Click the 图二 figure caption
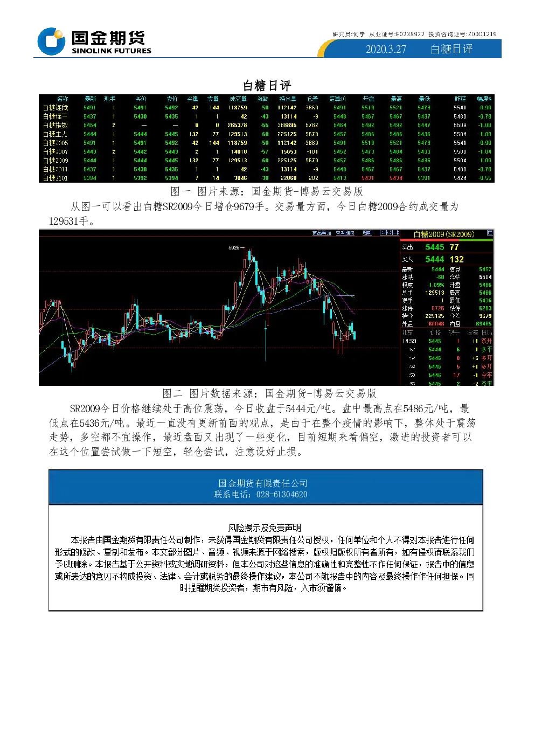Screen dimensions: 535x756 [x=269, y=393]
